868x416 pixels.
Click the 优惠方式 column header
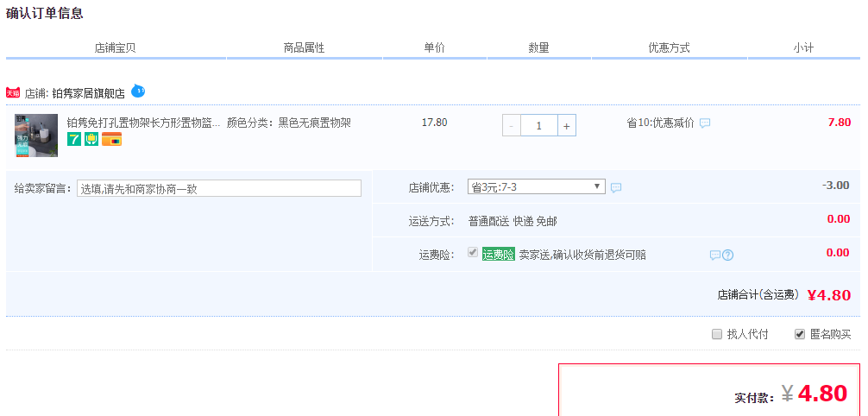(x=670, y=47)
